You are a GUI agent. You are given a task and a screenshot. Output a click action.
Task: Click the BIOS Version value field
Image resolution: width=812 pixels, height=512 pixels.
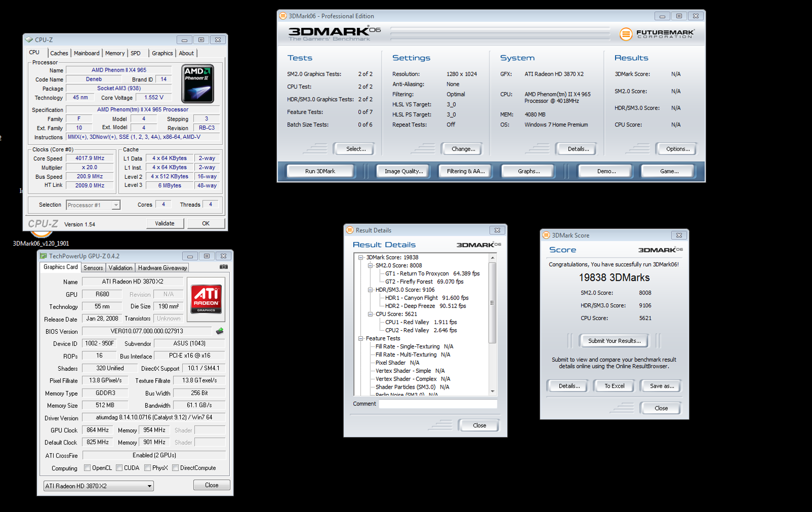click(x=147, y=331)
